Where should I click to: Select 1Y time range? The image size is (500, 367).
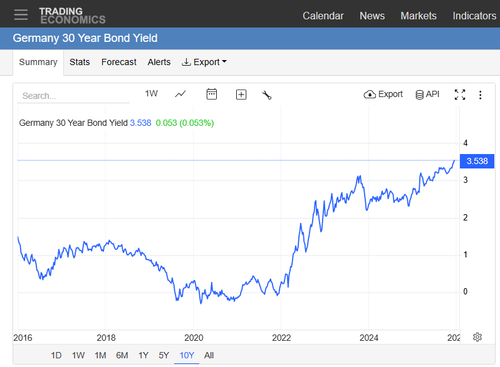point(144,355)
